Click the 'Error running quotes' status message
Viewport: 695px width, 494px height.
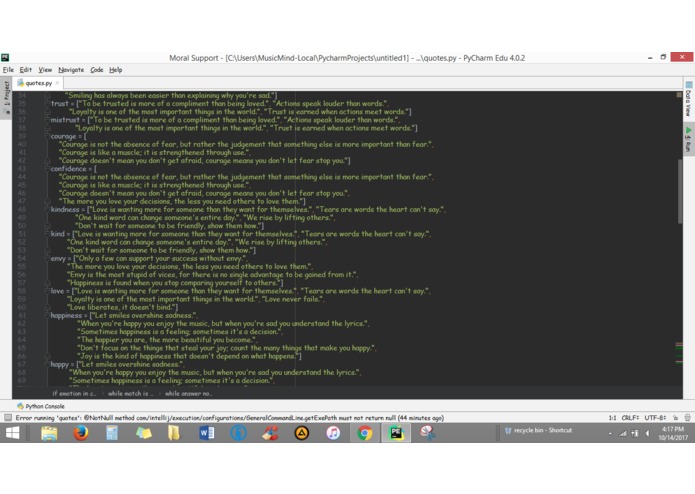(x=230, y=417)
